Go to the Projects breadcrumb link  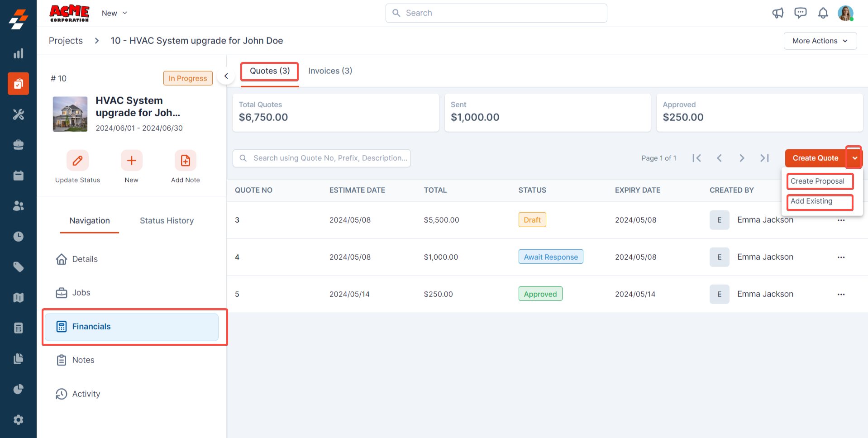[66, 41]
